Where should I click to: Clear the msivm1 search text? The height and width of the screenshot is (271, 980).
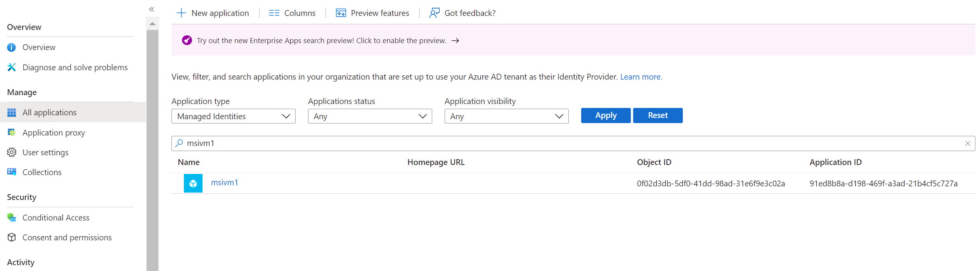click(x=968, y=144)
